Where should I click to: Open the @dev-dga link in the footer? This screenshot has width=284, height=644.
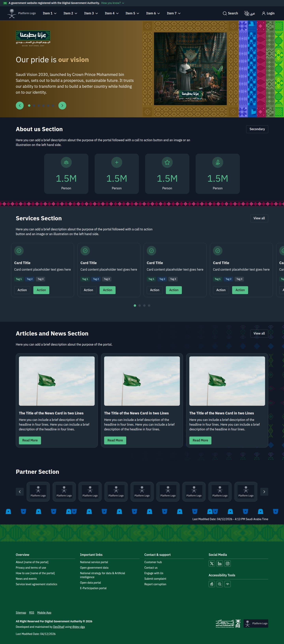tap(78, 627)
